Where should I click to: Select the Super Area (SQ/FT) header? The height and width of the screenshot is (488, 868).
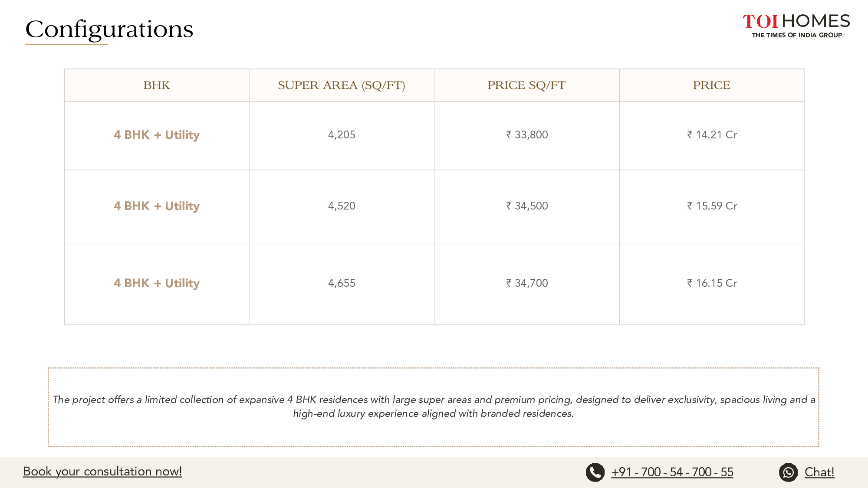point(342,85)
